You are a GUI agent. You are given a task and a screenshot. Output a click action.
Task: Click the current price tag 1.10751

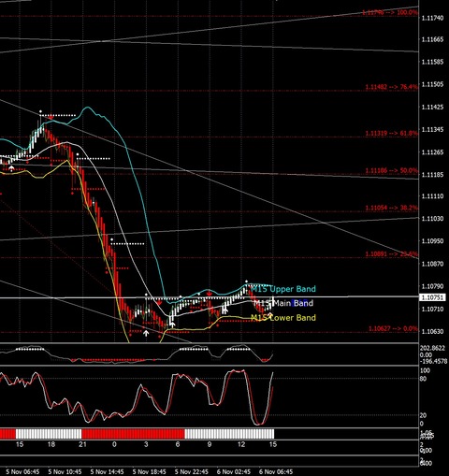432,297
